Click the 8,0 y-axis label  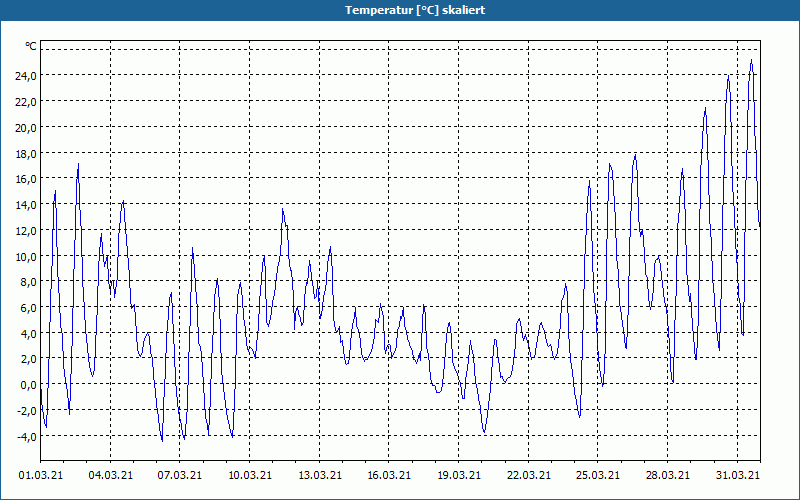tap(28, 282)
